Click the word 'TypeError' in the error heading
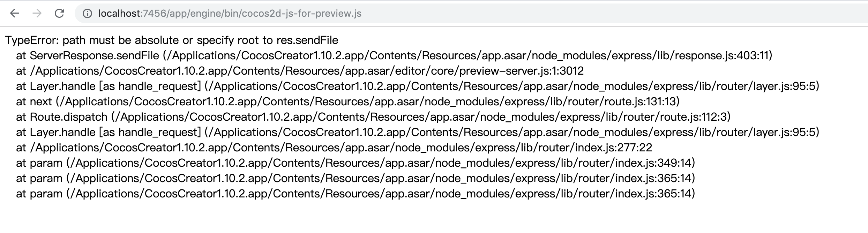The height and width of the screenshot is (233, 868). point(31,40)
